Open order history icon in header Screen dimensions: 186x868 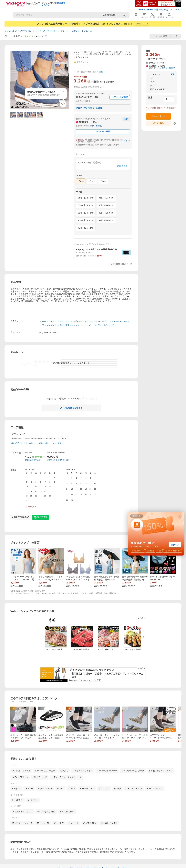(x=153, y=14)
